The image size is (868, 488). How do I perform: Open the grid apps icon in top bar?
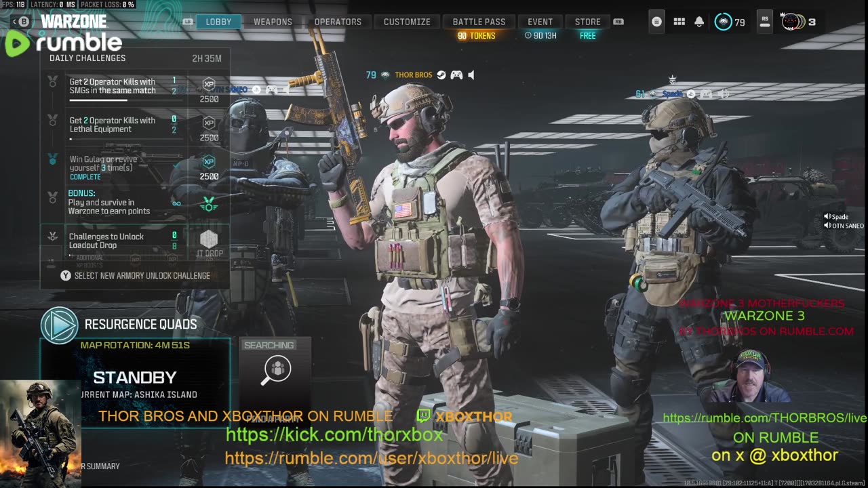point(679,22)
